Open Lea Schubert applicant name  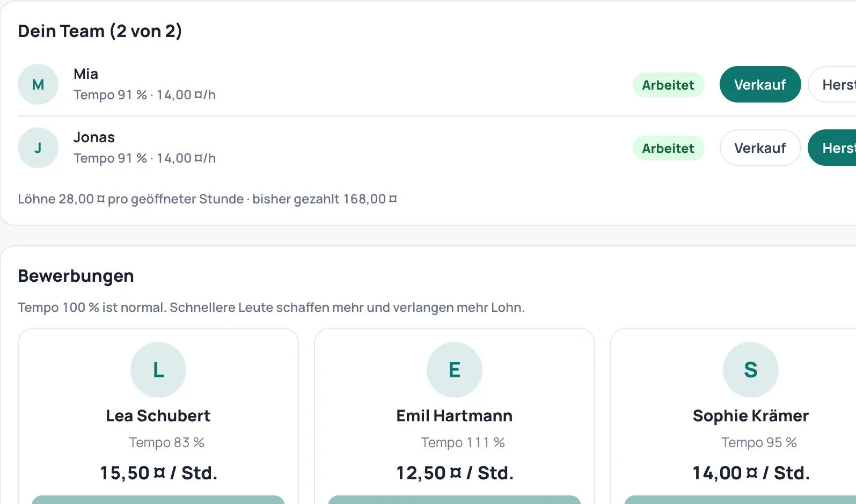point(158,415)
